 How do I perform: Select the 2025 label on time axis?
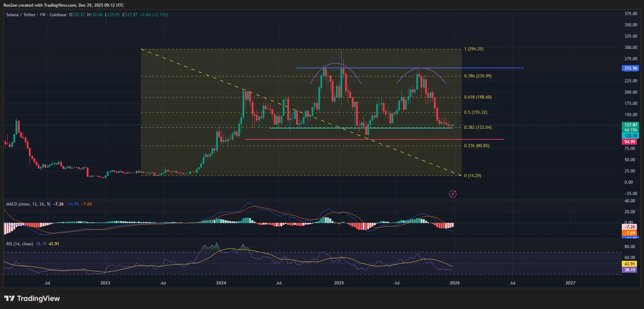[339, 283]
